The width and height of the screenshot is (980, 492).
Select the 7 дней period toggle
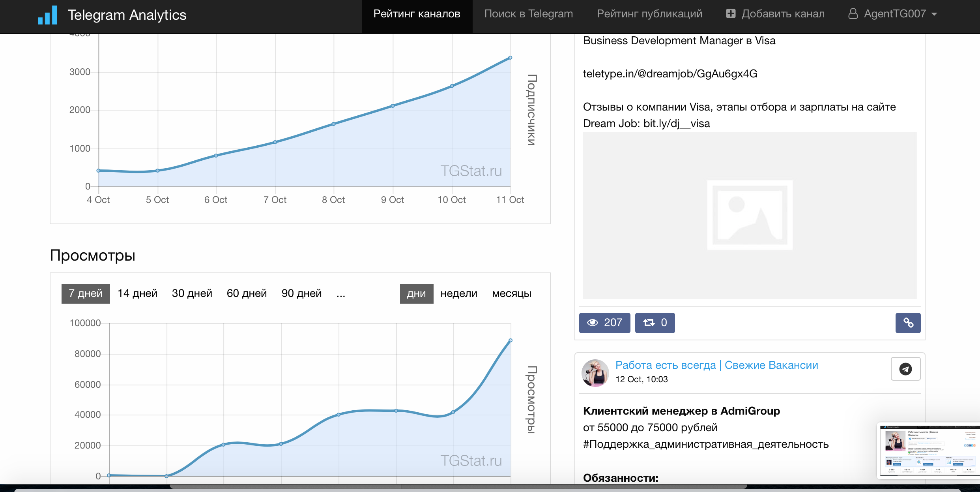click(86, 293)
